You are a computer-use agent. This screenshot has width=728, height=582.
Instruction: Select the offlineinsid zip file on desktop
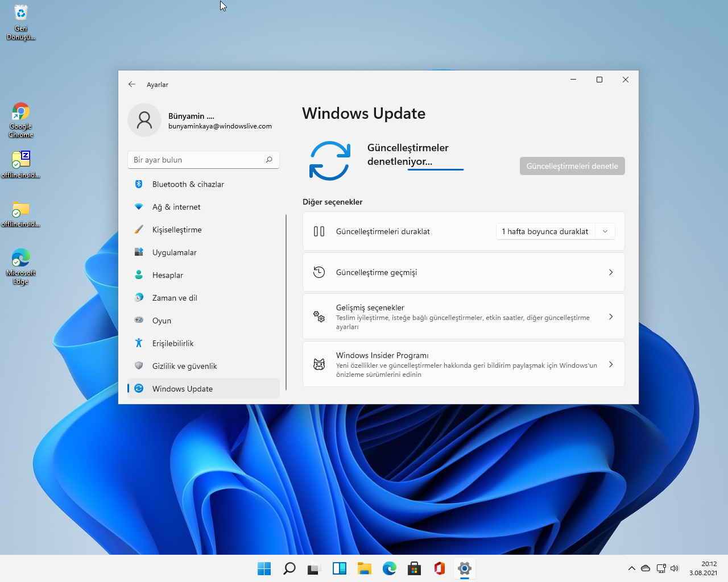(x=21, y=164)
